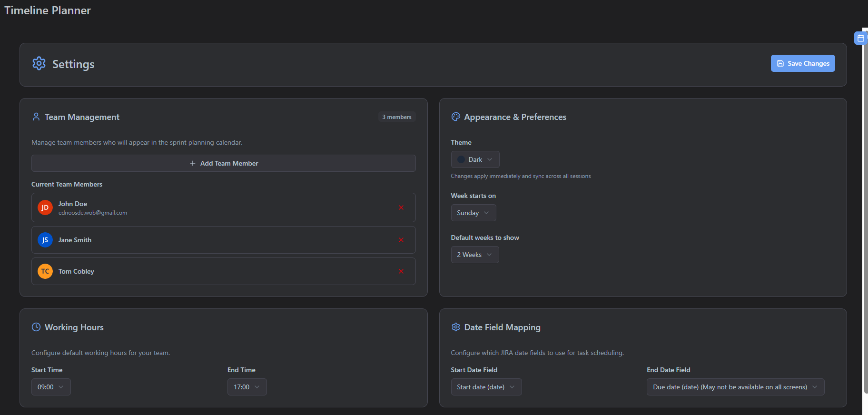This screenshot has width=868, height=415.
Task: Click the Working Hours clock icon
Action: [36, 327]
